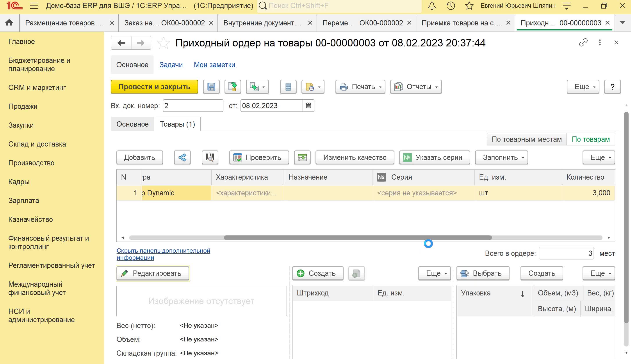Click Провести и закрыть button

(154, 87)
